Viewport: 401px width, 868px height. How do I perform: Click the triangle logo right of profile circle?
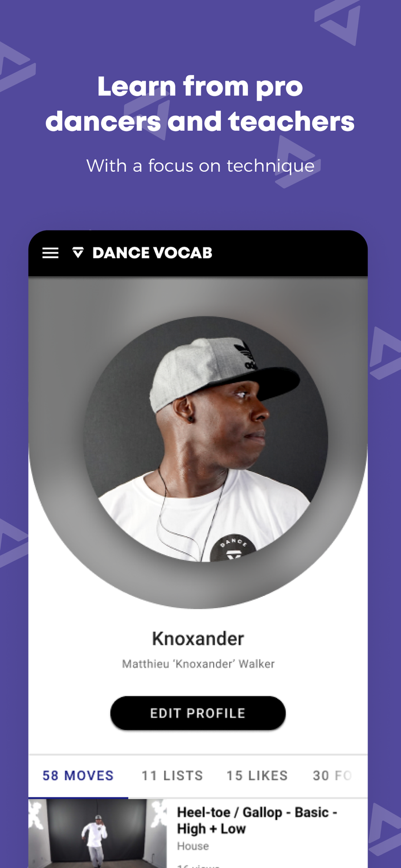coord(385,353)
